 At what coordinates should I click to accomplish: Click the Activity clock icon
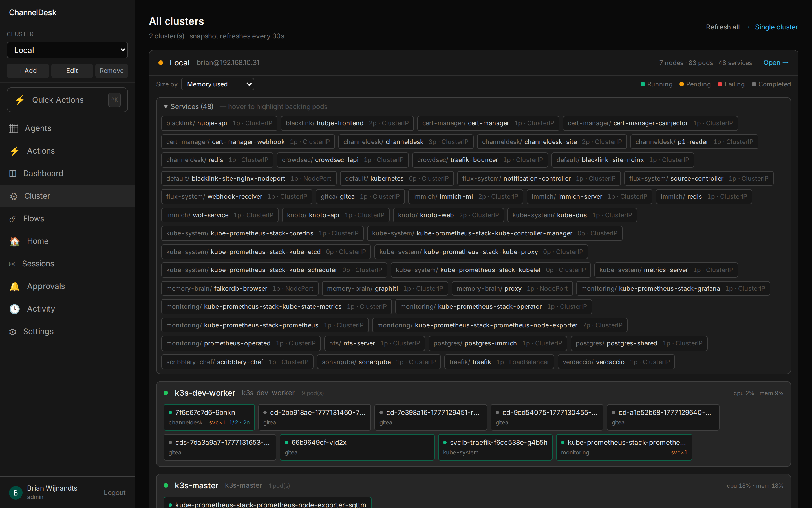[14, 309]
